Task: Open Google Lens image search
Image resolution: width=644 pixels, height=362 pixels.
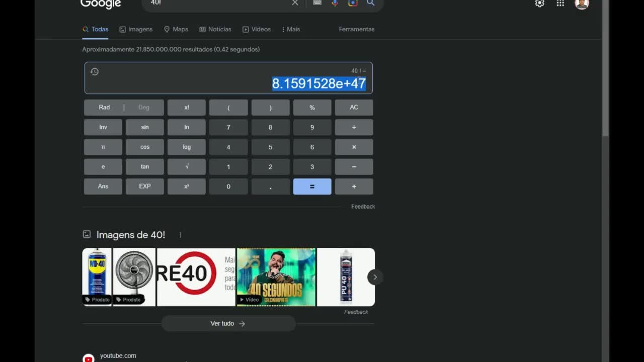Action: coord(353,3)
